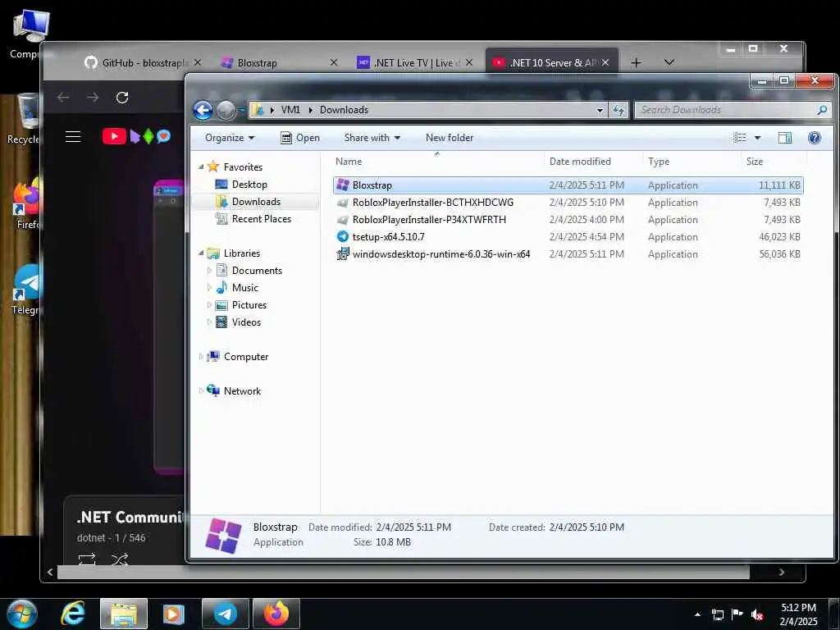Screen dimensions: 840x630
Task: Sort by the Name column header
Action: (349, 162)
